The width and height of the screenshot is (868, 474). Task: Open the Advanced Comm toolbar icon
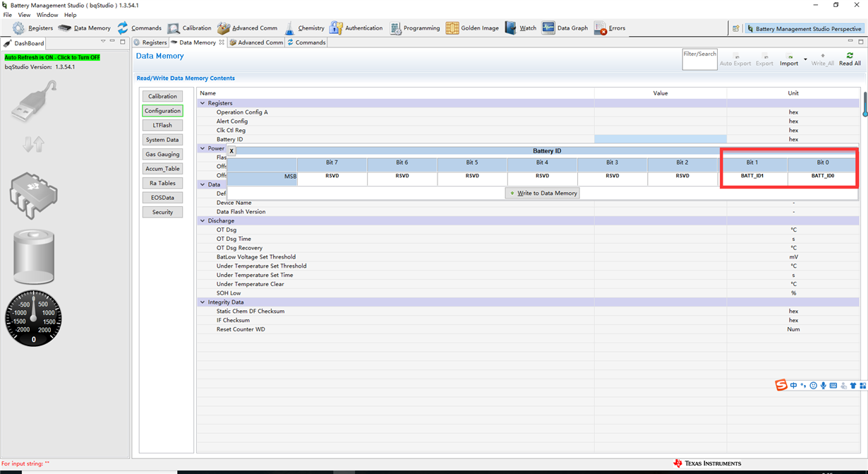click(x=224, y=28)
